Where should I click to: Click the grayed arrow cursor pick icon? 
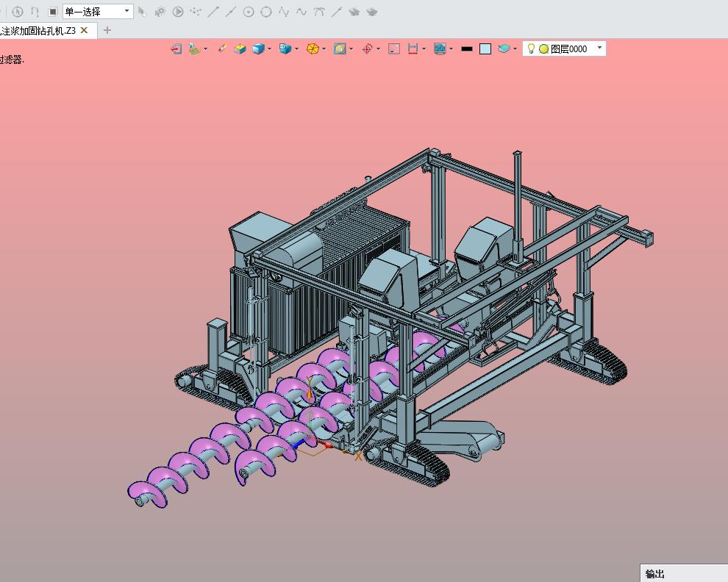click(x=143, y=12)
